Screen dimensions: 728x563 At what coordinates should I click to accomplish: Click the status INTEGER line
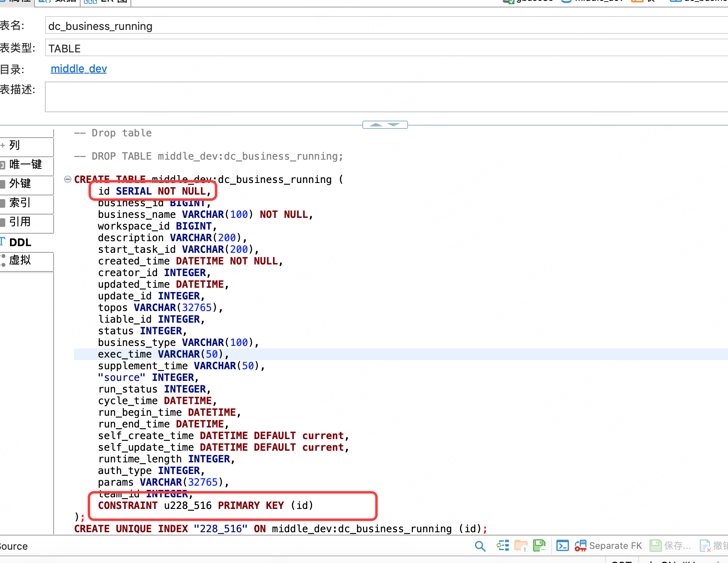[143, 331]
